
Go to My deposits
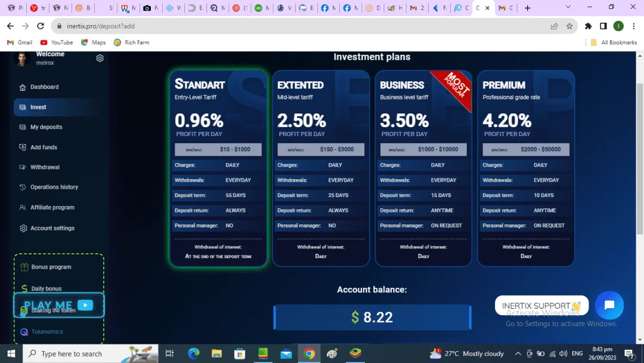[46, 127]
